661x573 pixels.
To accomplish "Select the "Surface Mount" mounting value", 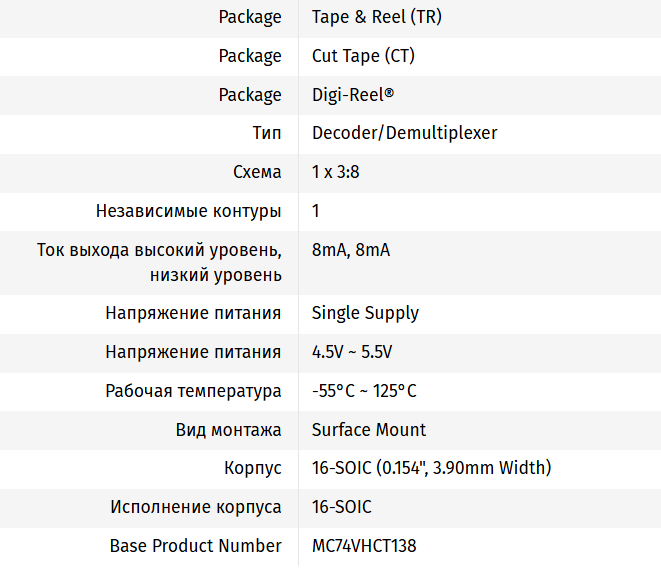I will coord(369,430).
